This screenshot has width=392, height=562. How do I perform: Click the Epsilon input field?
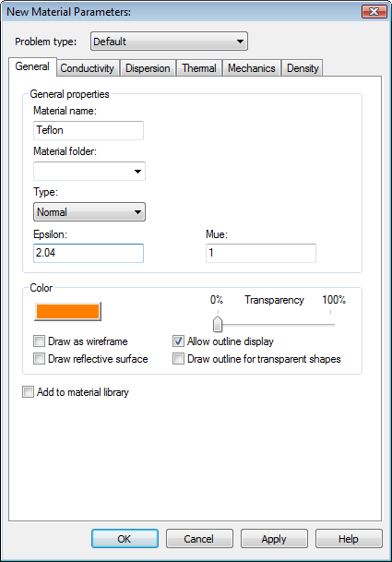point(89,253)
